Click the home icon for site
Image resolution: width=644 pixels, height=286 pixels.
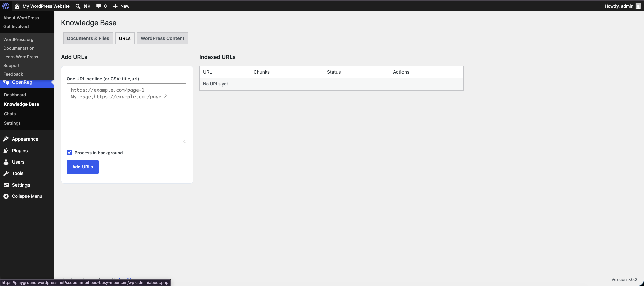coord(17,6)
